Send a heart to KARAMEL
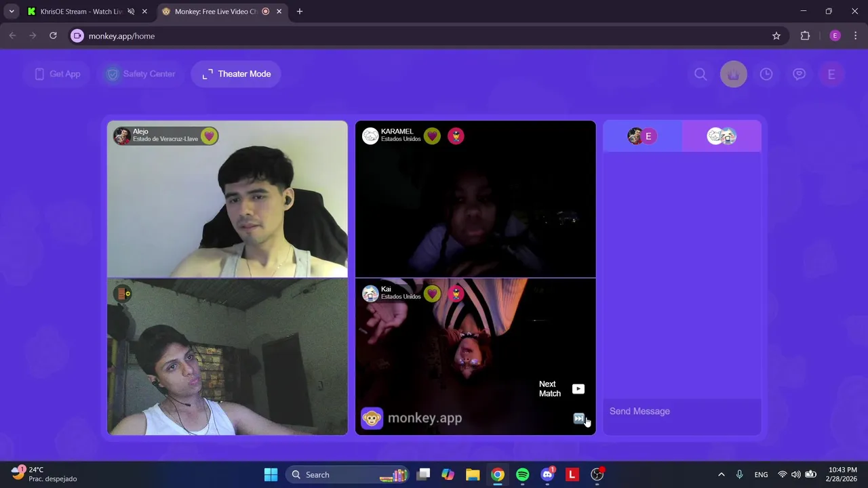Screen dimensions: 868x488 tap(432, 136)
